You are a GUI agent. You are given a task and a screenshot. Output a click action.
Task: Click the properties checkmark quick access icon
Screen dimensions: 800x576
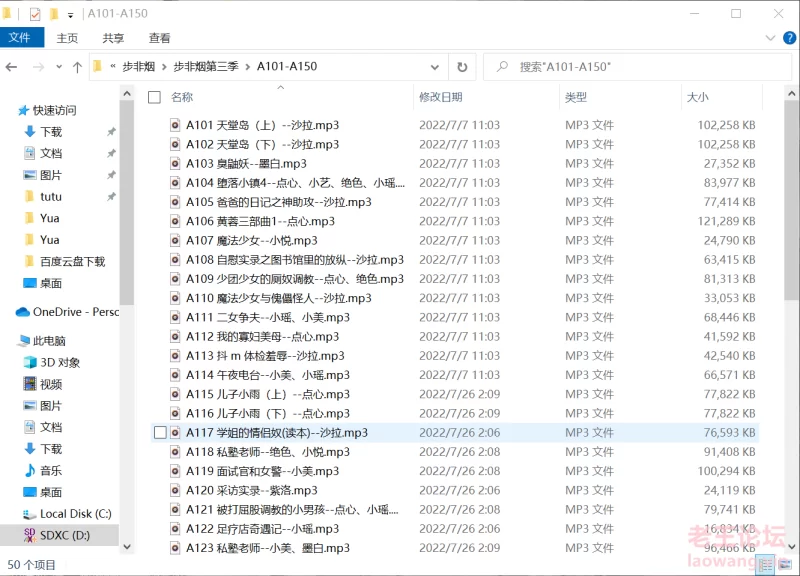point(35,14)
